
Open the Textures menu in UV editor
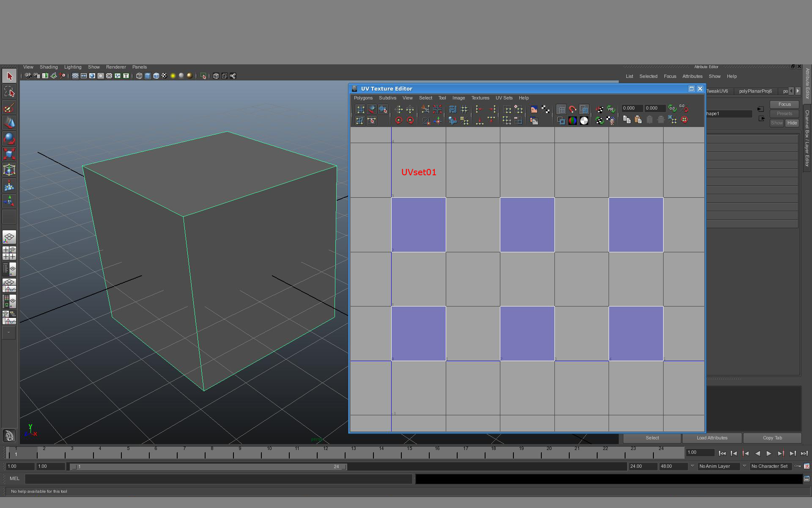pyautogui.click(x=480, y=98)
